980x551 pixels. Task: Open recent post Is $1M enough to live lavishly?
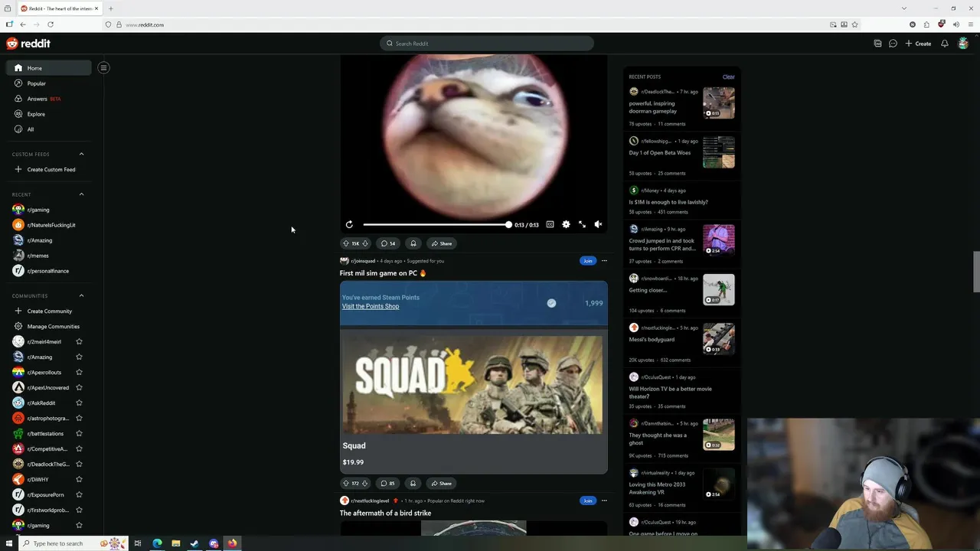(668, 202)
